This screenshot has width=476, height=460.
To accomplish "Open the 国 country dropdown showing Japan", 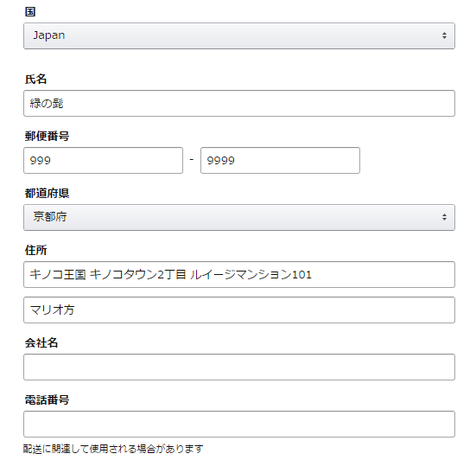I will [x=239, y=35].
